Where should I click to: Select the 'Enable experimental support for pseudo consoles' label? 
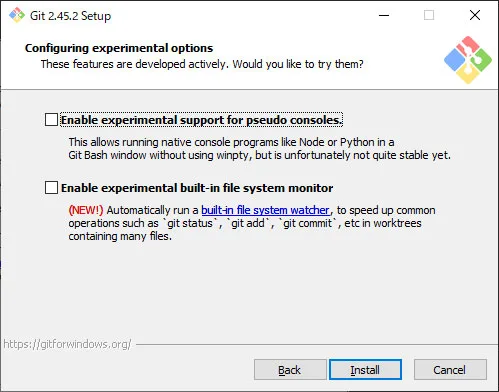click(x=202, y=120)
